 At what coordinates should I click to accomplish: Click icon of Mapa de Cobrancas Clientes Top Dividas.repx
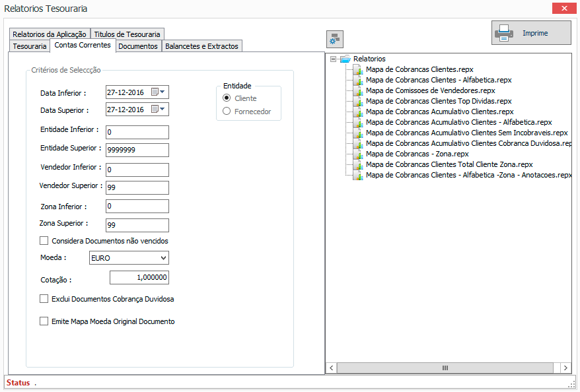pyautogui.click(x=357, y=101)
